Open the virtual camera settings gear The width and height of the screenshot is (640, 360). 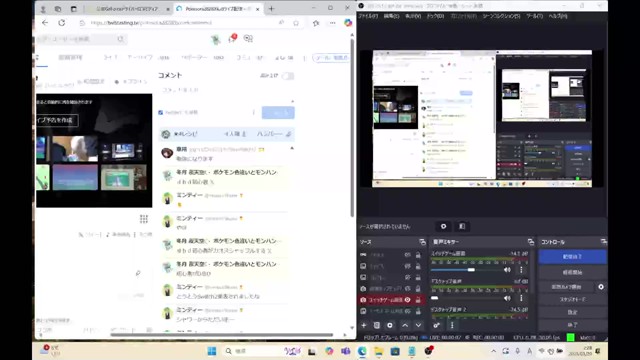(x=601, y=287)
